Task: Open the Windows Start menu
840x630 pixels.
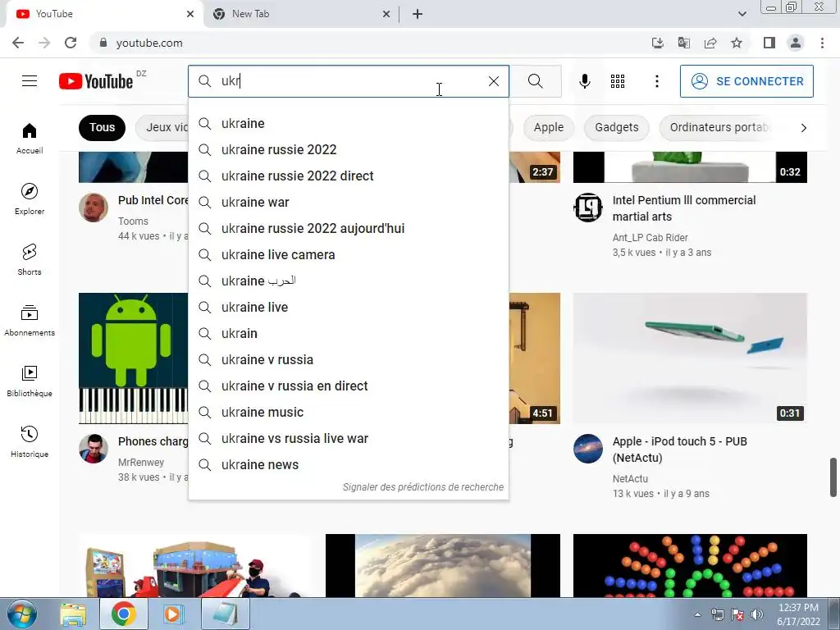Action: pyautogui.click(x=22, y=614)
